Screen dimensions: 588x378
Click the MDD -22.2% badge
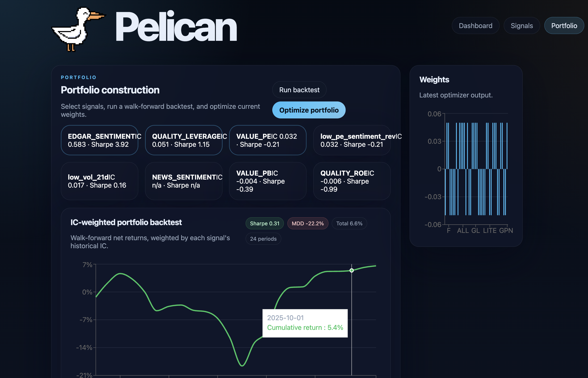point(307,223)
